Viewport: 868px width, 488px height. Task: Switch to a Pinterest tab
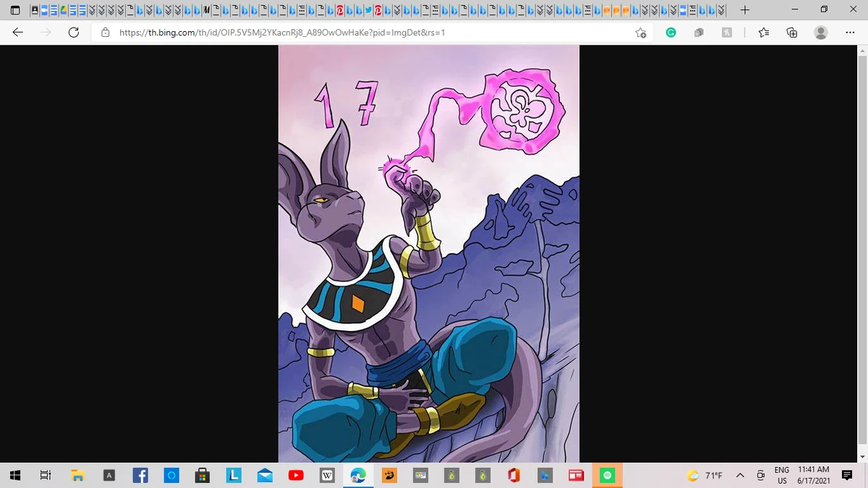[x=339, y=10]
